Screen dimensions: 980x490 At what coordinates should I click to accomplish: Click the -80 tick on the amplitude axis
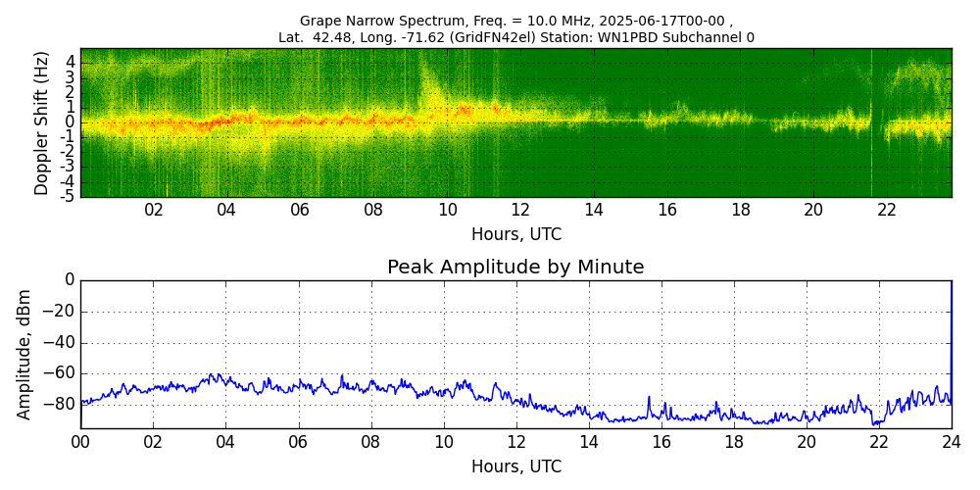pos(60,403)
